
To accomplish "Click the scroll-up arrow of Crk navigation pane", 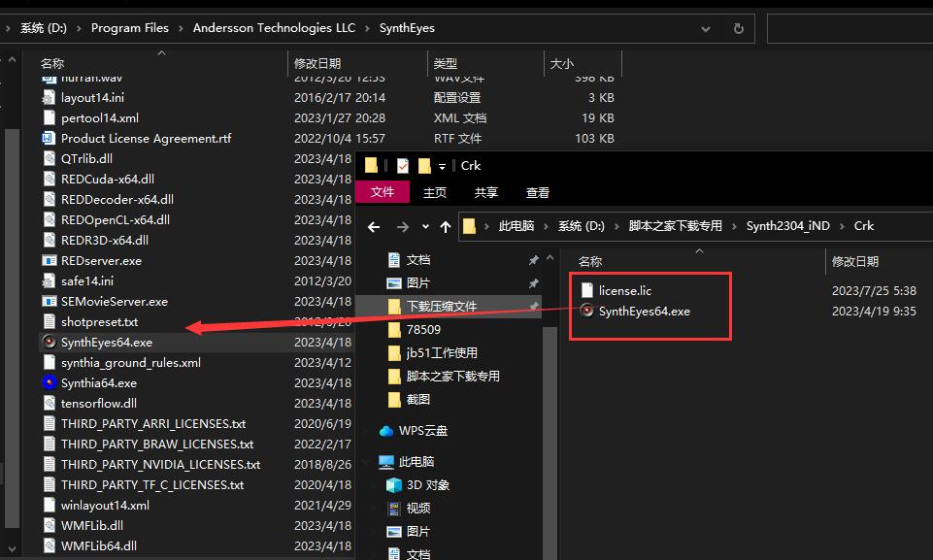I will pyautogui.click(x=550, y=258).
